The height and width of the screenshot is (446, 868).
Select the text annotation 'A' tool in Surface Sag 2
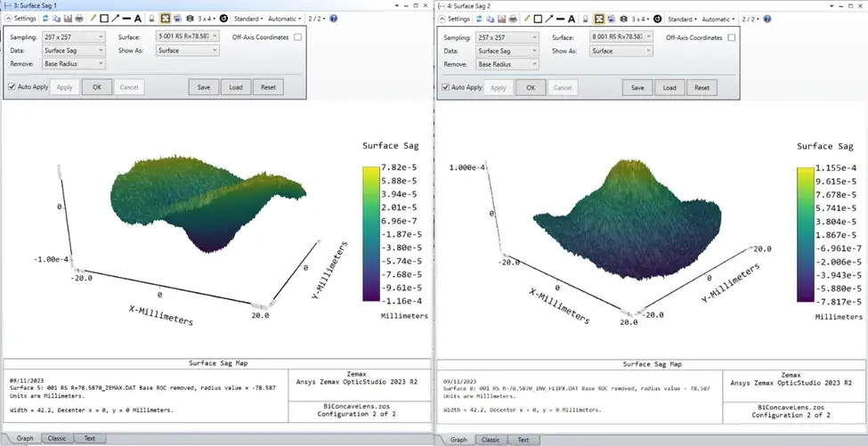pos(572,19)
